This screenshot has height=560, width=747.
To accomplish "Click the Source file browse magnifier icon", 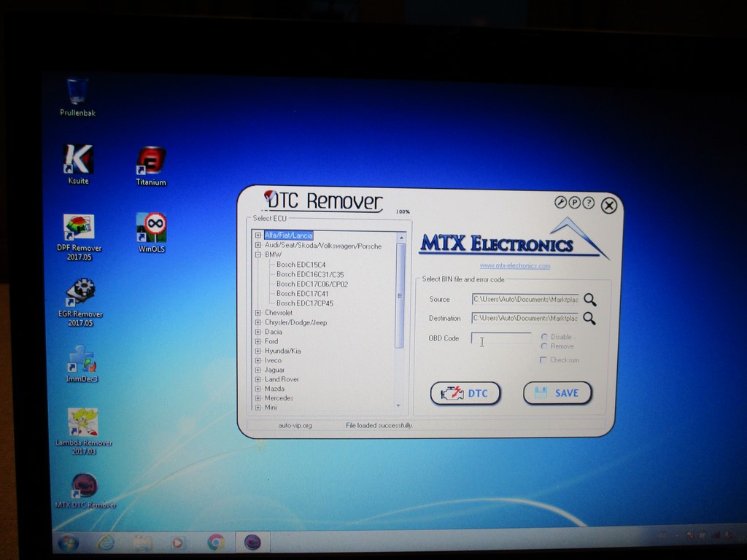I will (589, 300).
